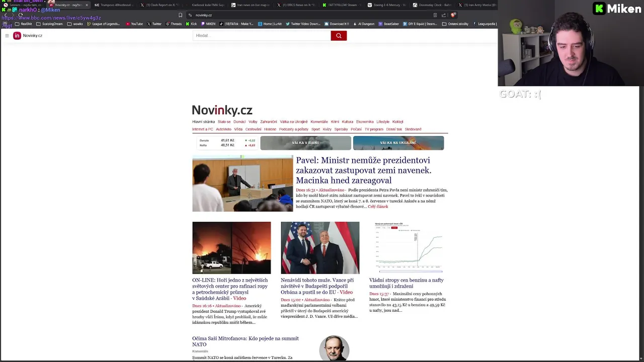
Task: Switch to the Trumpovo 48hodinové tab
Action: pyautogui.click(x=113, y=5)
